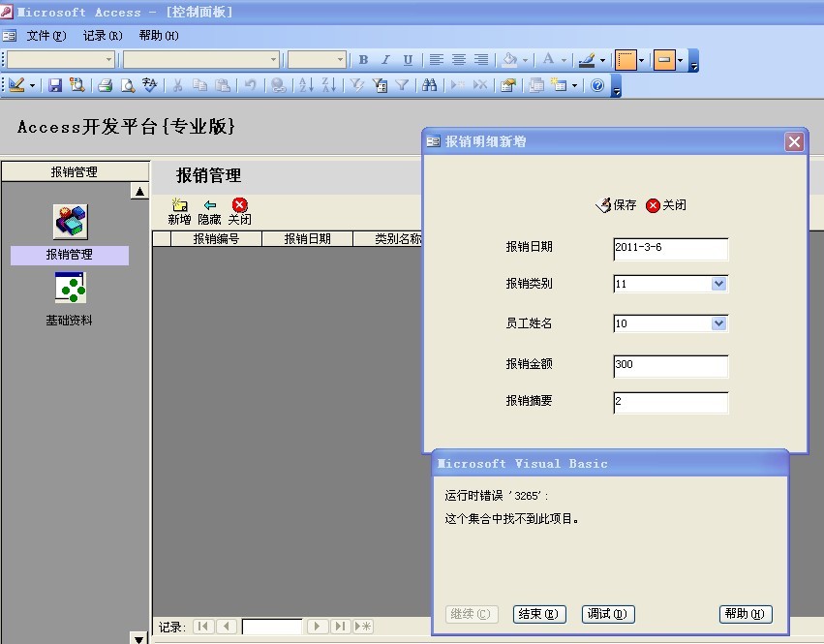Open the font color dropdown arrow
824x644 pixels.
point(564,60)
